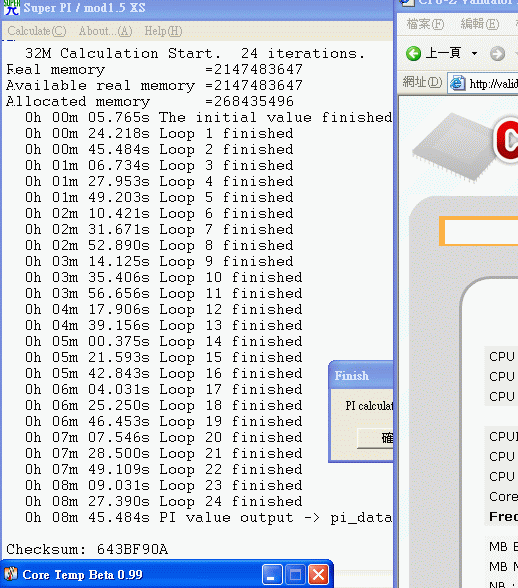Open the Help(H) menu in Super PI
The width and height of the screenshot is (518, 588).
163,31
